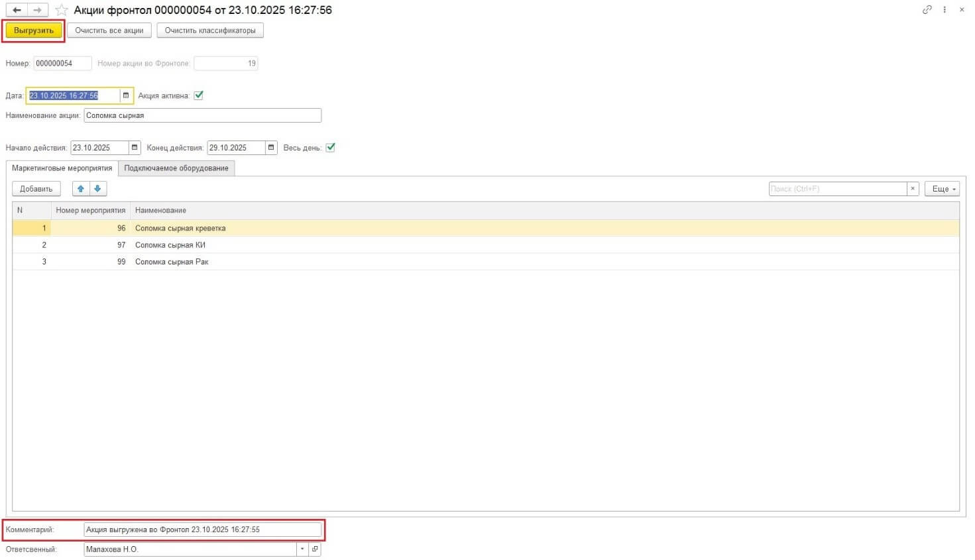Screen dimensions: 975x560
Task: Open calendar picker for Дата field
Action: 126,95
